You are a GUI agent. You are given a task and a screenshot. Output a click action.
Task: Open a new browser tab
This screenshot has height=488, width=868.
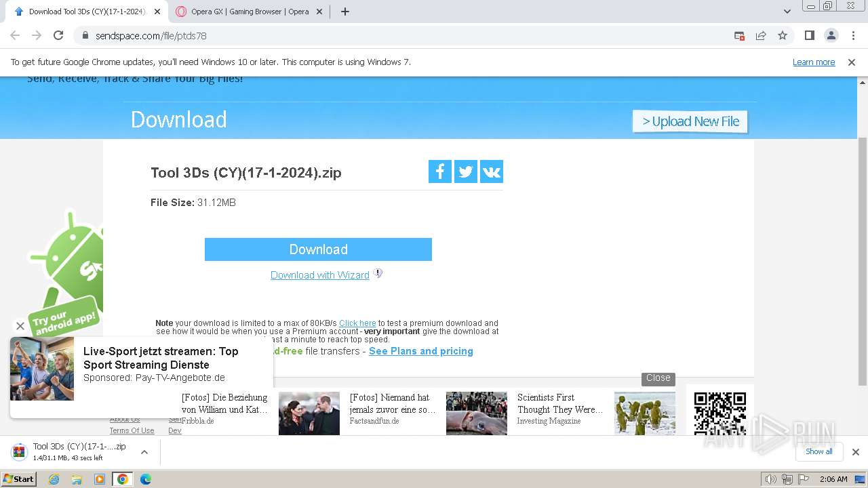pos(344,12)
